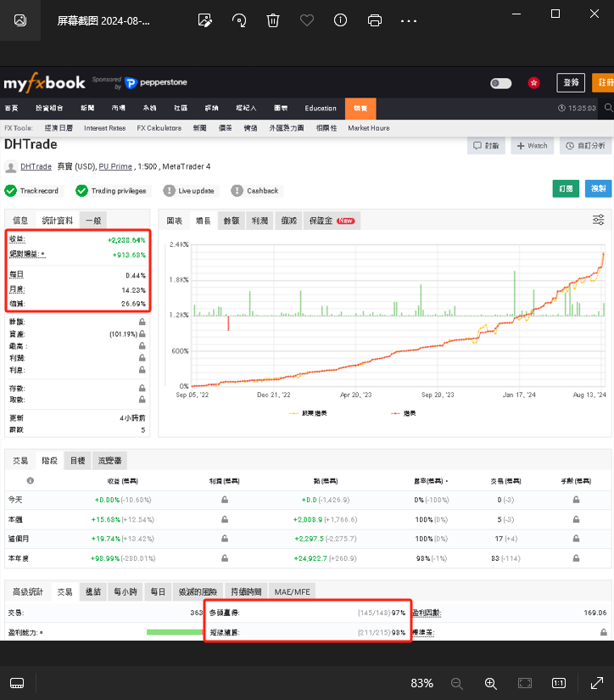Click the +2,238.64% gain value
The width and height of the screenshot is (614, 700).
click(x=126, y=240)
